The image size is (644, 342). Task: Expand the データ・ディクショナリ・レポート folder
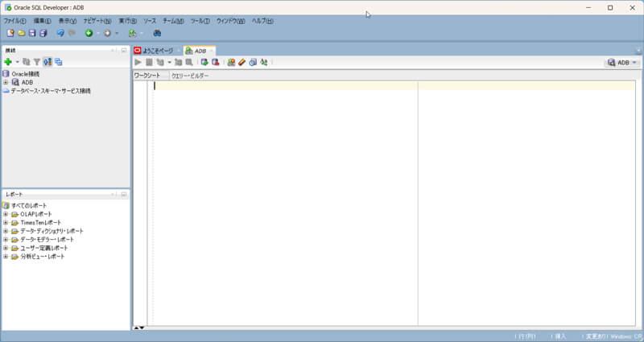click(6, 231)
